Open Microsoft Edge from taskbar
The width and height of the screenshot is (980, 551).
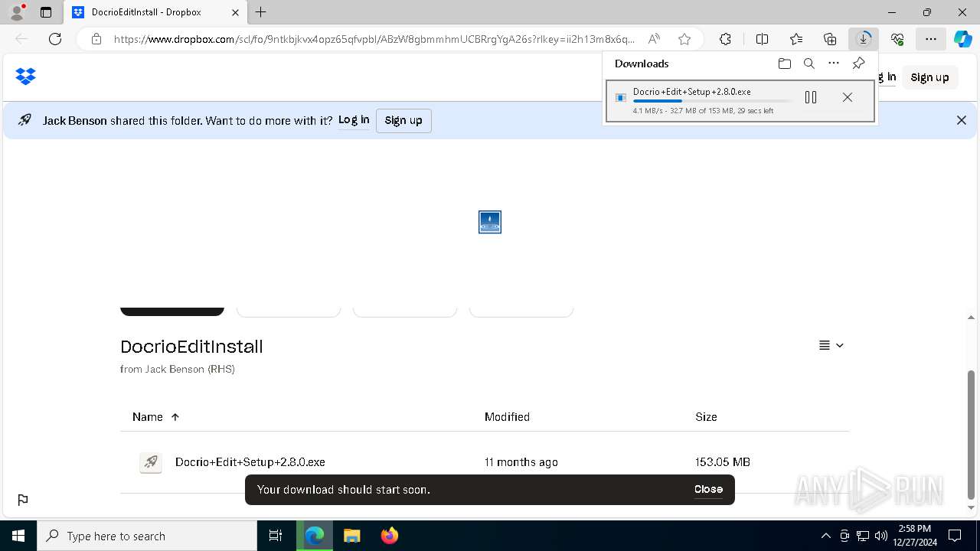[x=315, y=536]
